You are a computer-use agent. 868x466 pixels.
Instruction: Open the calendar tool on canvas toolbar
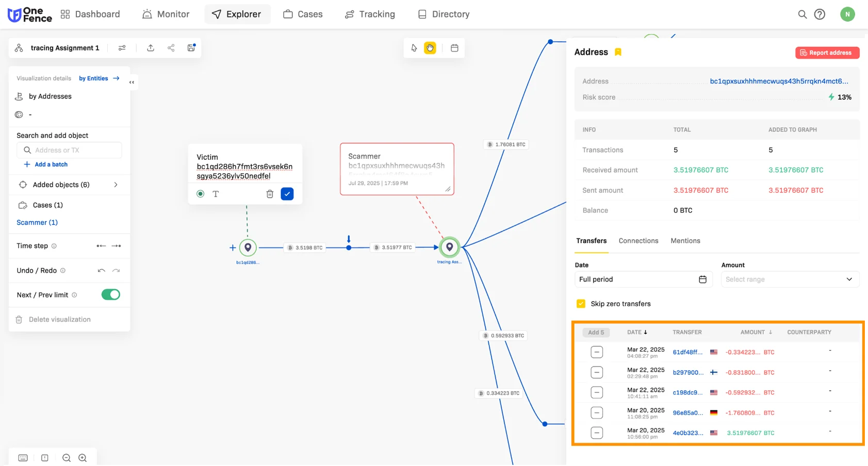[454, 48]
